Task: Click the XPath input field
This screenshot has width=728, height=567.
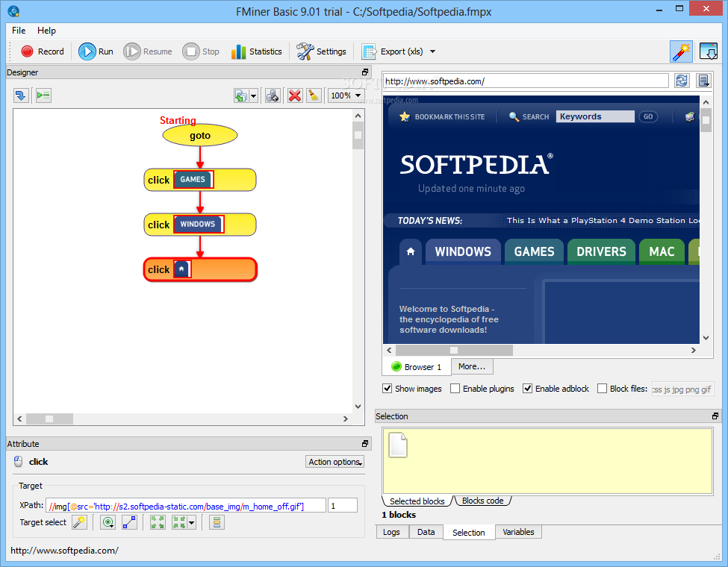Action: [186, 506]
